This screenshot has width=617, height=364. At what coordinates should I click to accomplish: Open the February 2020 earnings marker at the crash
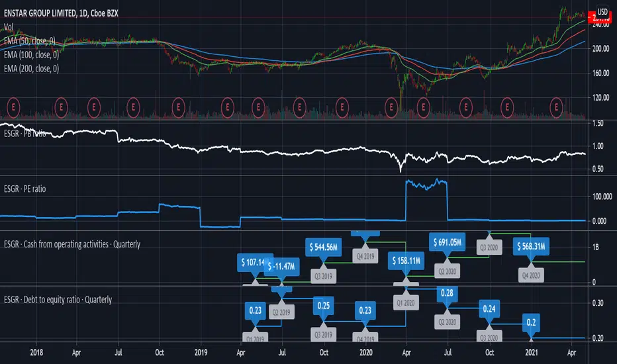pyautogui.click(x=391, y=107)
